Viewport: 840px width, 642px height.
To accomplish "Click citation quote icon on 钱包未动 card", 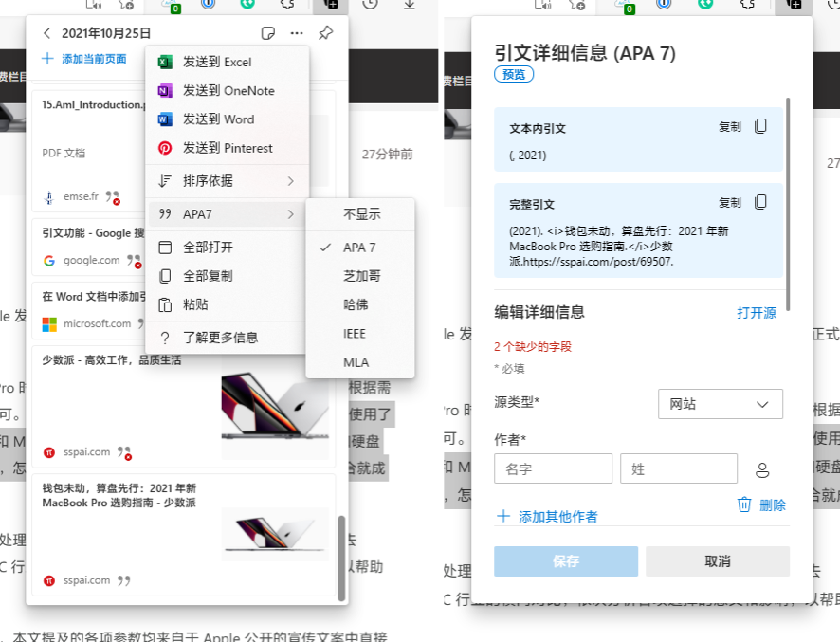I will (124, 580).
